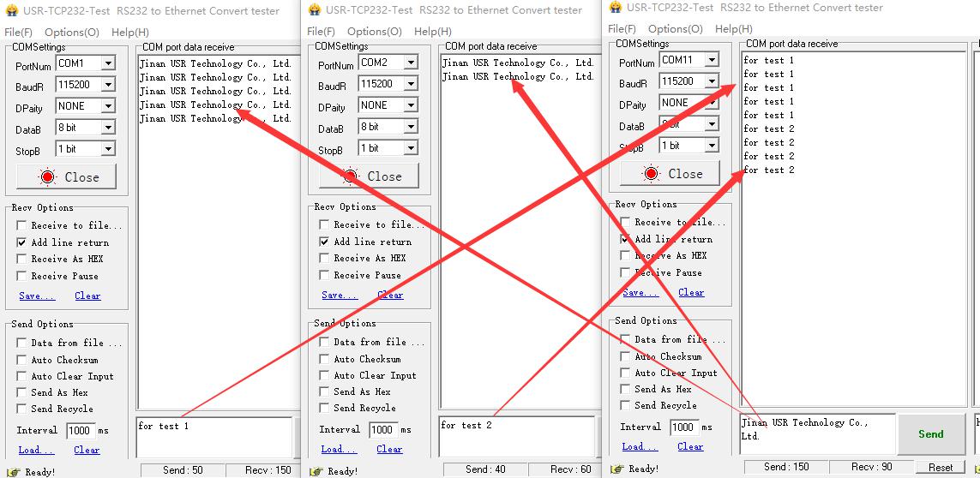This screenshot has height=478, width=980.
Task: Close the COM2 port with the Close button
Action: (x=369, y=176)
